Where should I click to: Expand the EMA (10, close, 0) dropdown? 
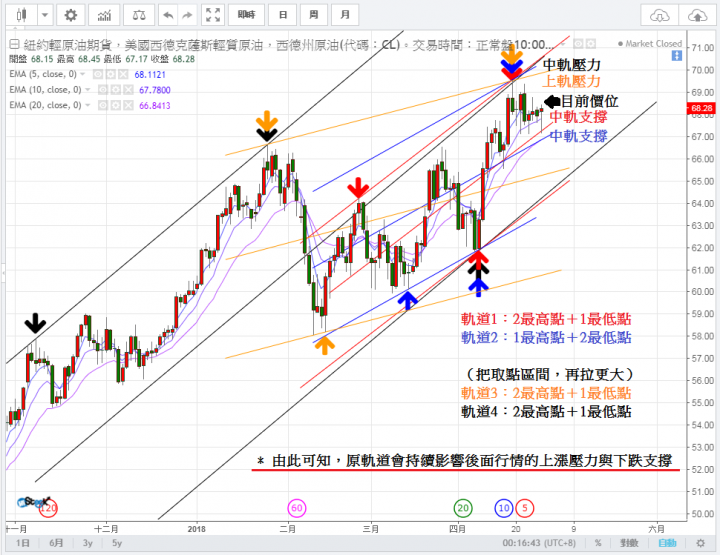pyautogui.click(x=87, y=90)
